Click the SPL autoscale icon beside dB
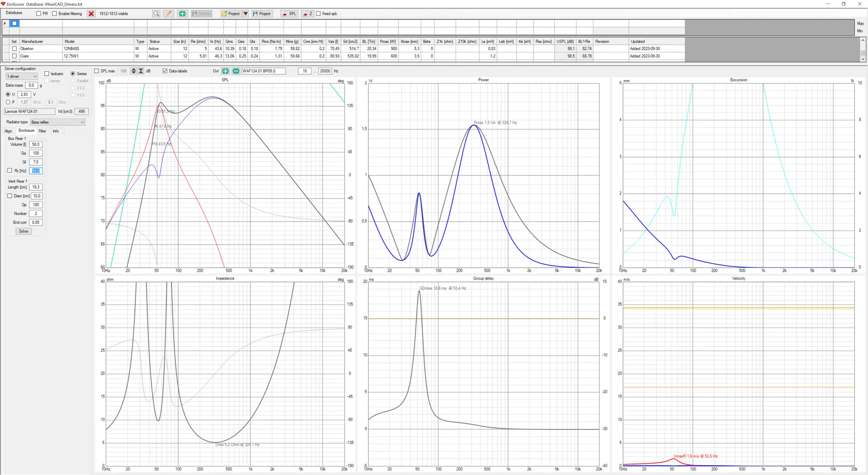Screen dimensions: 868x475 click(141, 71)
